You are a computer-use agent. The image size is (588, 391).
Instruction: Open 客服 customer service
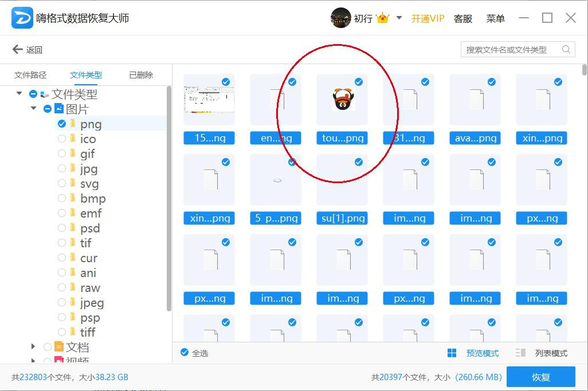click(462, 18)
